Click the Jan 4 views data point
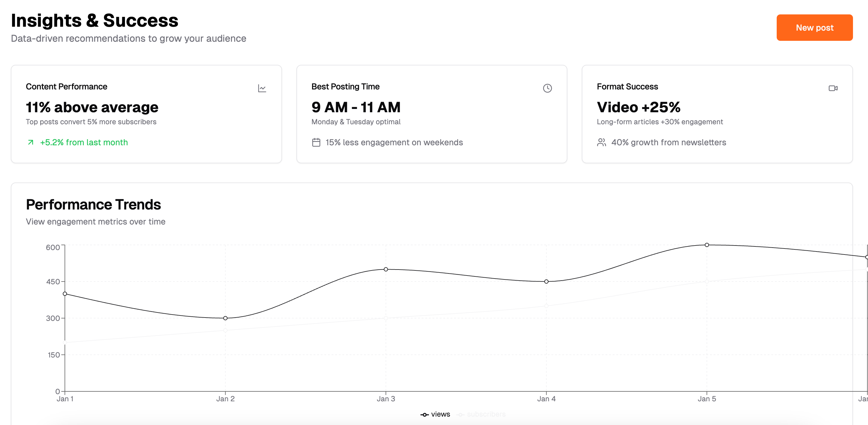This screenshot has width=868, height=425. pos(546,282)
